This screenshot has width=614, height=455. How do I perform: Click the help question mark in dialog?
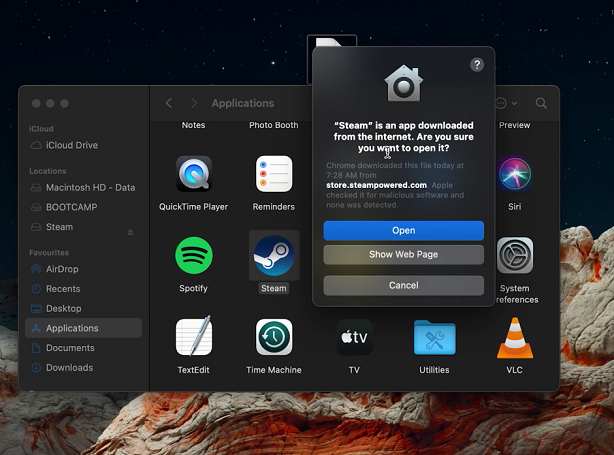477,65
